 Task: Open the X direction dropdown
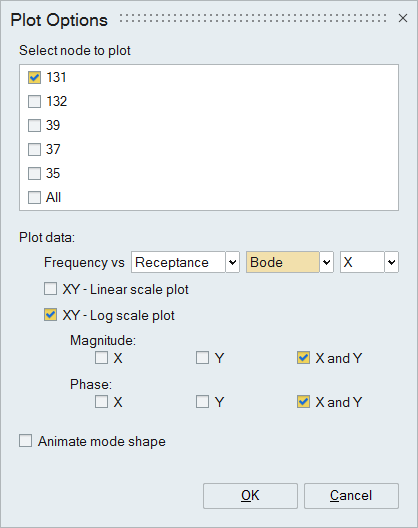tap(391, 262)
